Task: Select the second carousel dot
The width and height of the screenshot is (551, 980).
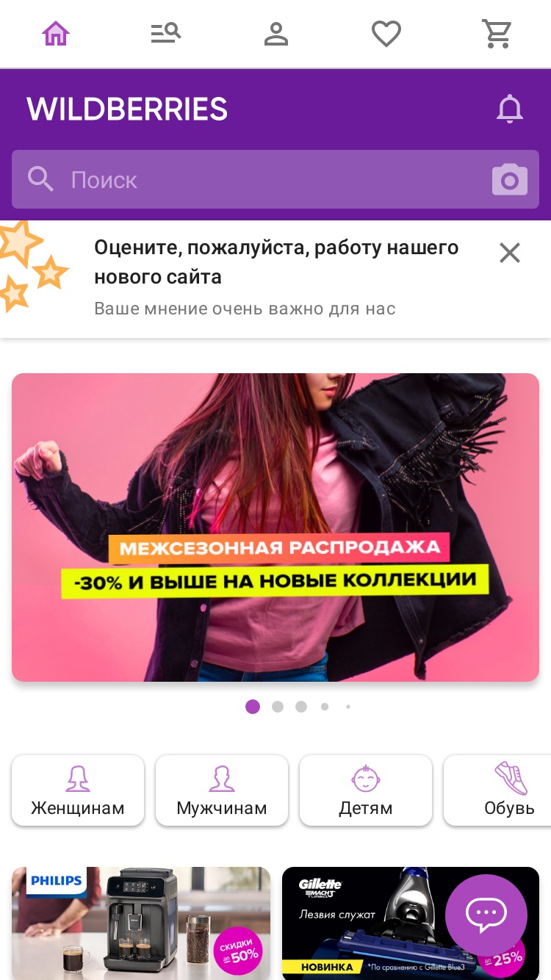Action: point(278,707)
